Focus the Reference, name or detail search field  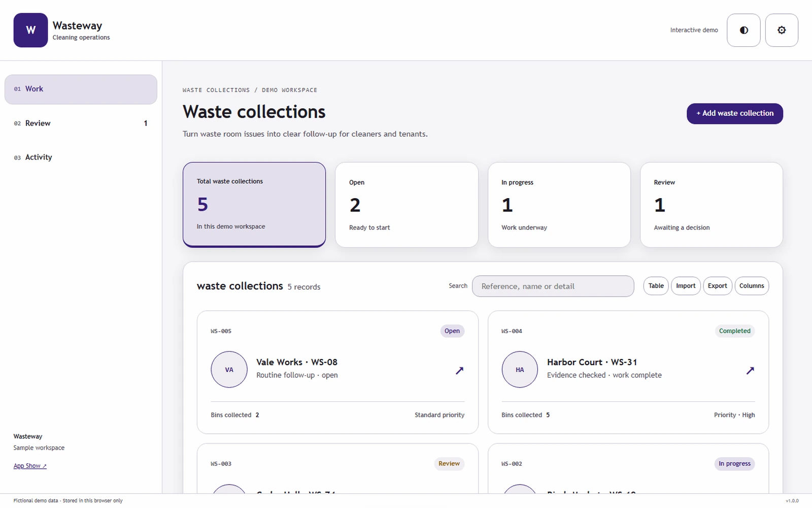point(553,286)
